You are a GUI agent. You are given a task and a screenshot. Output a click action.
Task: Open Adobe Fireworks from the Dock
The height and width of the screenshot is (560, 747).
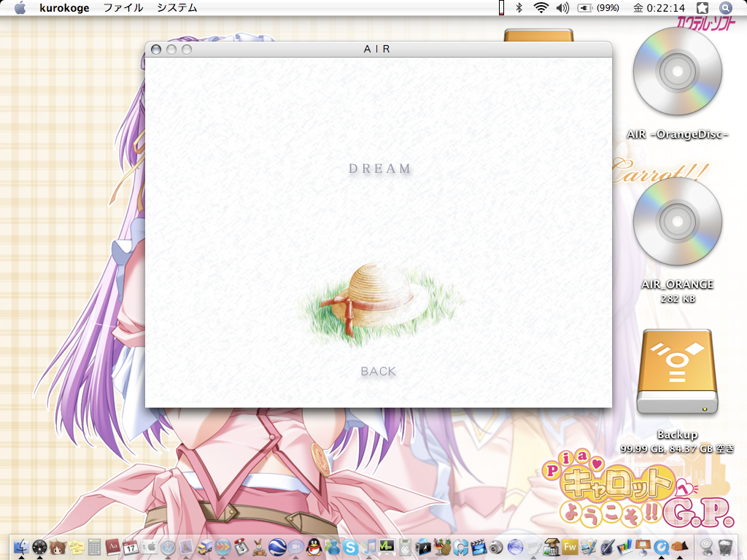coord(570,547)
